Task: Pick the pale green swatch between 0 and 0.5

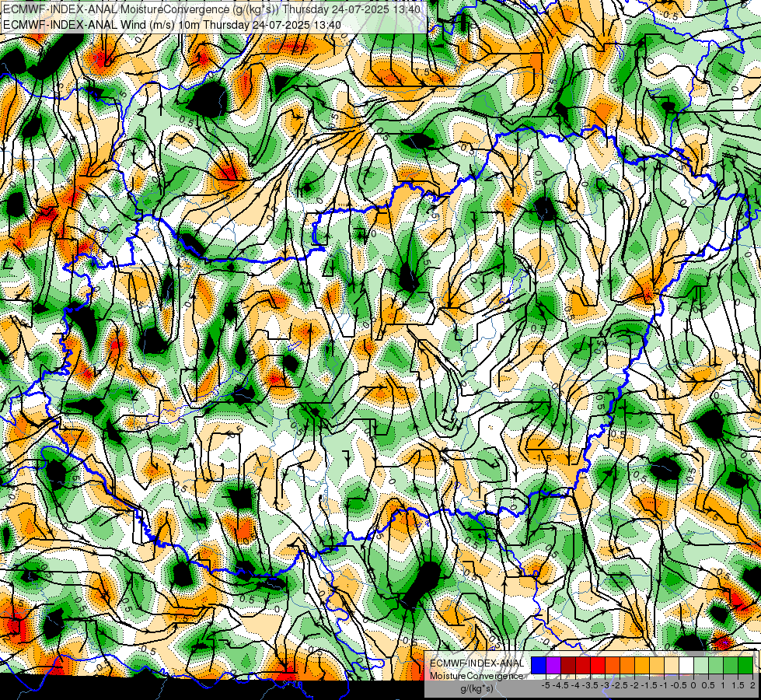Action: point(701,666)
